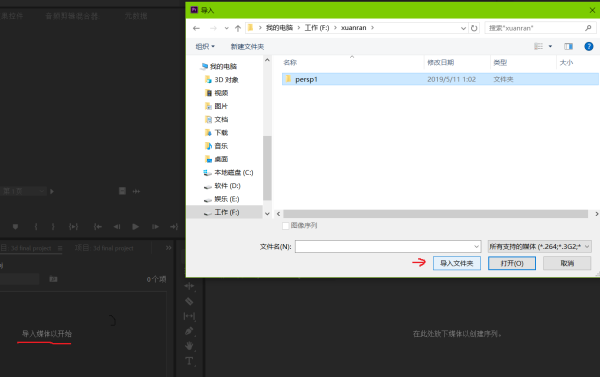Click 打开(O) button

click(x=512, y=263)
